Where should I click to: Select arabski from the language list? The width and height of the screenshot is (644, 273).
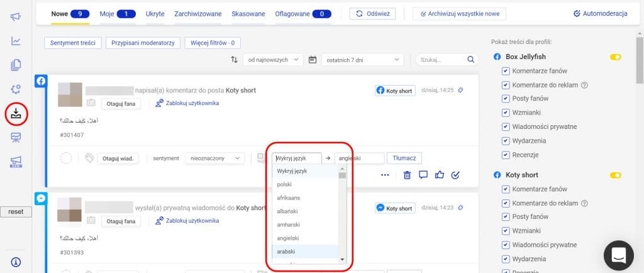click(305, 251)
